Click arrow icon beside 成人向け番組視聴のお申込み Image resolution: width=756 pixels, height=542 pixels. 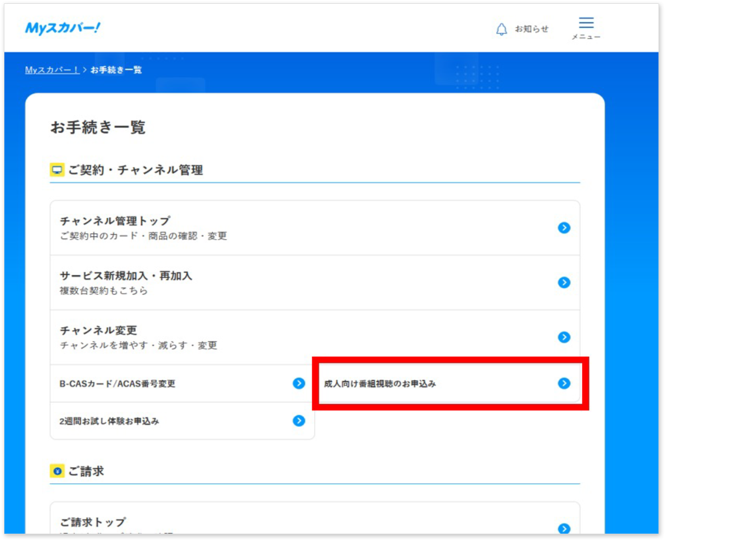click(x=564, y=383)
